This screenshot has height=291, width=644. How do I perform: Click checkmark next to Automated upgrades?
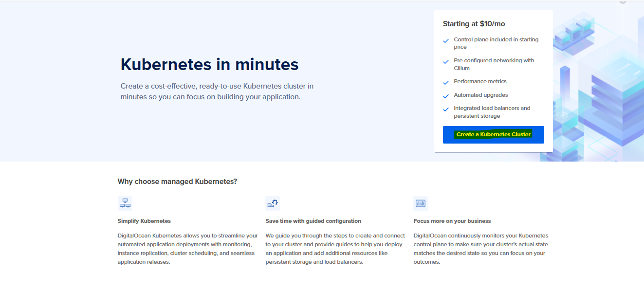(x=446, y=96)
